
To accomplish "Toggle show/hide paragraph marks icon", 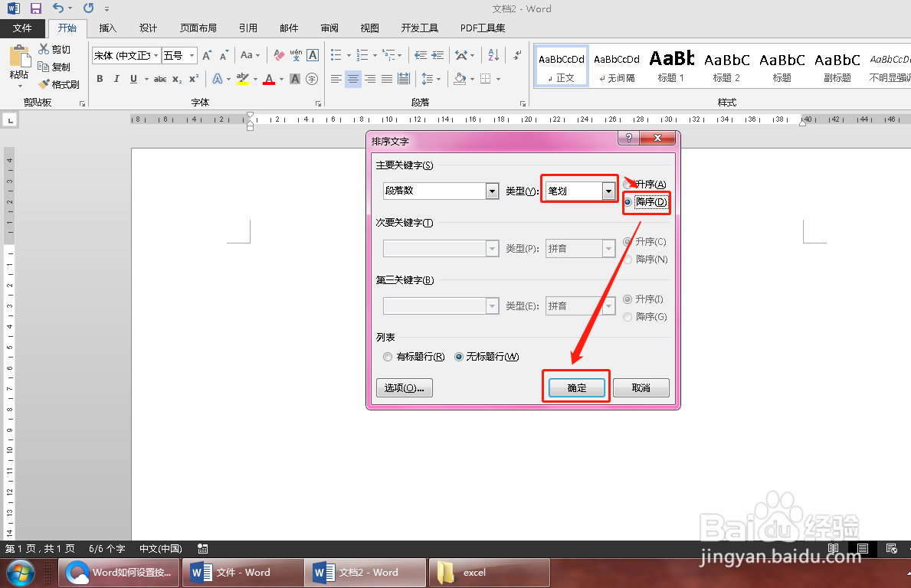I will [516, 54].
